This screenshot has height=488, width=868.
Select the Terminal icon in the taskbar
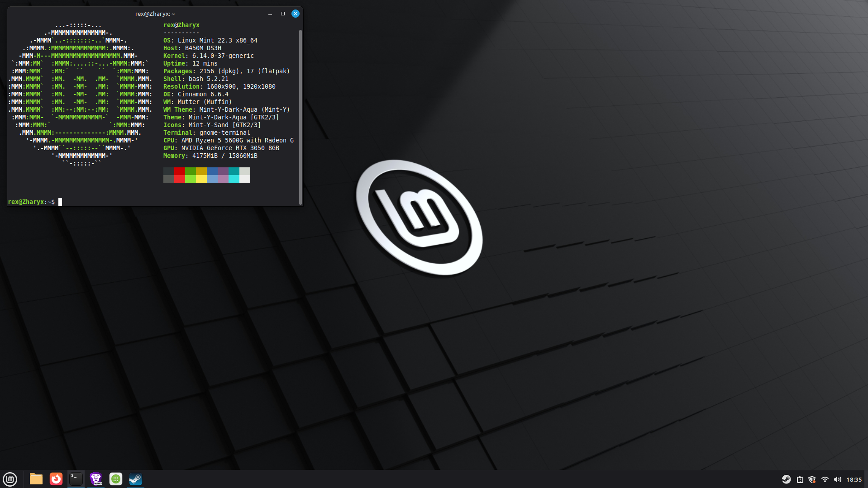[x=76, y=479]
